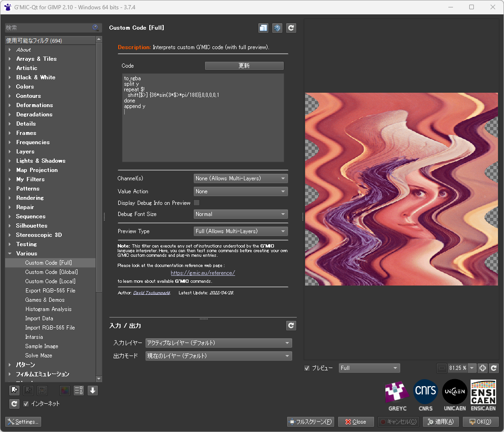This screenshot has height=432, width=504.
Task: Click the add favorite bookmark icon
Action: (x=14, y=390)
